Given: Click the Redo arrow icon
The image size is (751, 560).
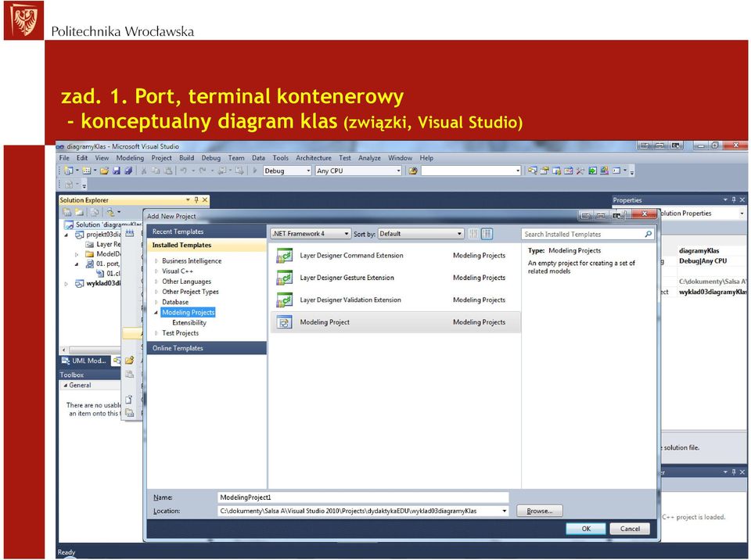Looking at the screenshot, I should (x=203, y=171).
